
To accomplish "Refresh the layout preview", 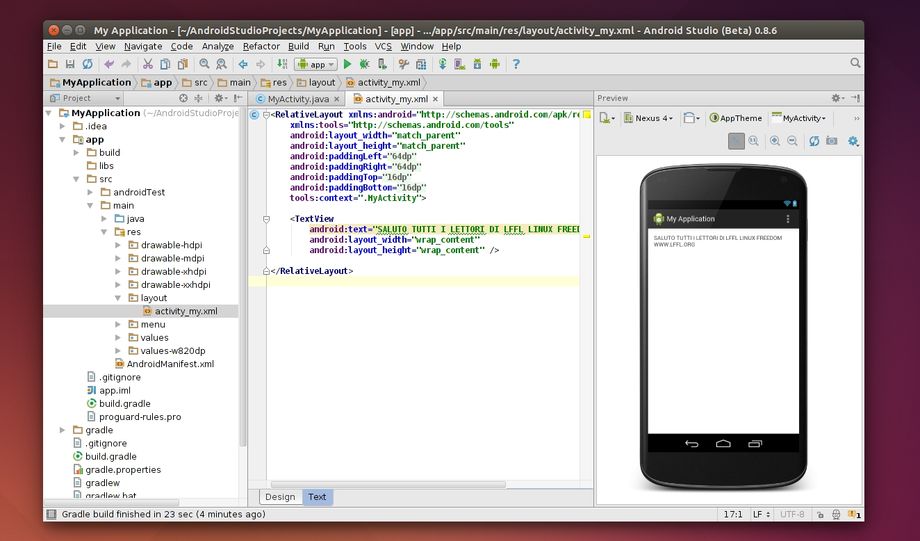I will tap(814, 142).
